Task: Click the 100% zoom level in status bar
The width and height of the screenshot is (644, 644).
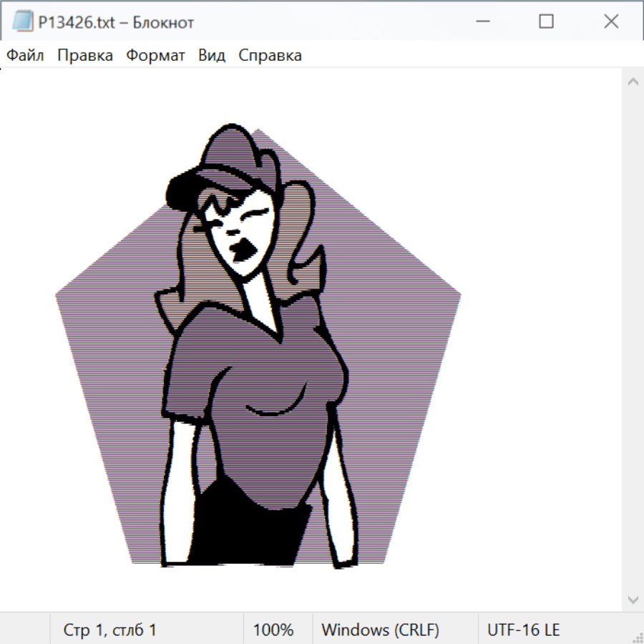Action: click(273, 630)
